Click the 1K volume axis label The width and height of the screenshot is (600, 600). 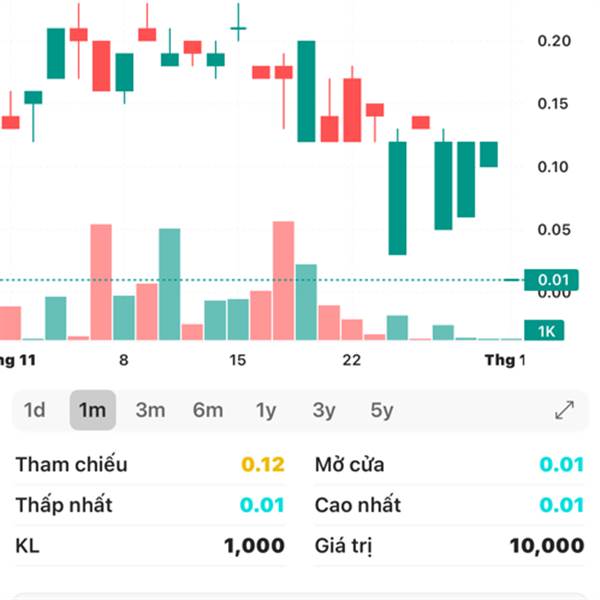click(x=546, y=331)
